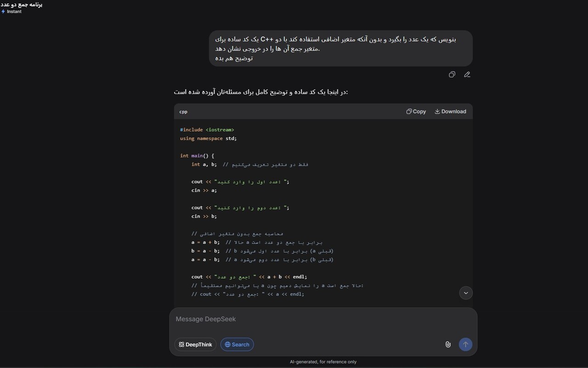Copy the user message with the copy icon
The width and height of the screenshot is (588, 368).
pos(452,75)
